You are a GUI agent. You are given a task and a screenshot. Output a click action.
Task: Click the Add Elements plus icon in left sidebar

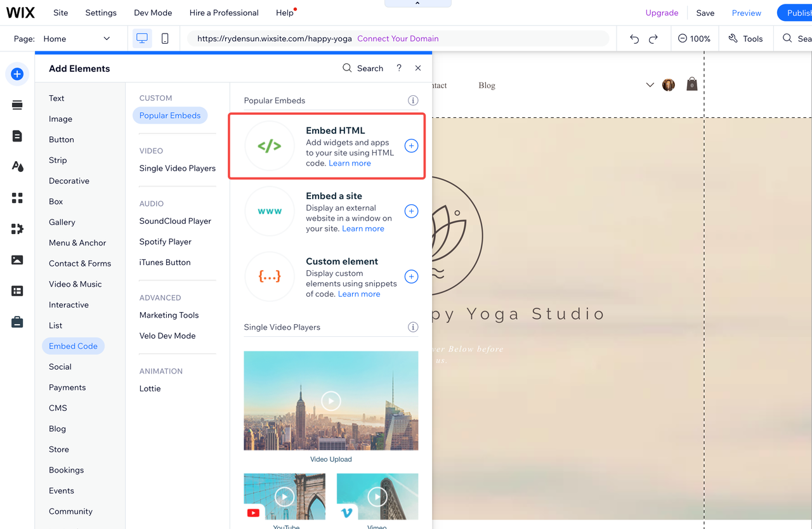[17, 74]
